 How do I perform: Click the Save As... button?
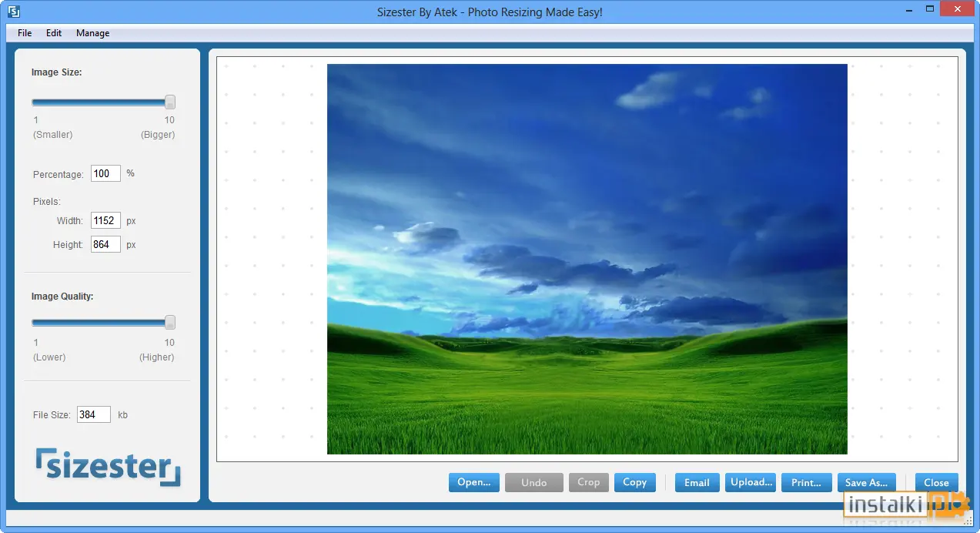(867, 482)
